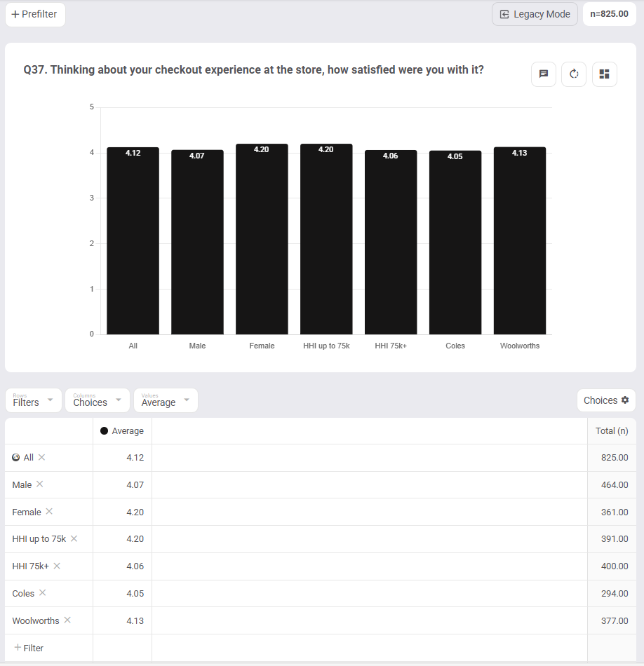Click the add Filter row link
The image size is (644, 666).
click(29, 648)
